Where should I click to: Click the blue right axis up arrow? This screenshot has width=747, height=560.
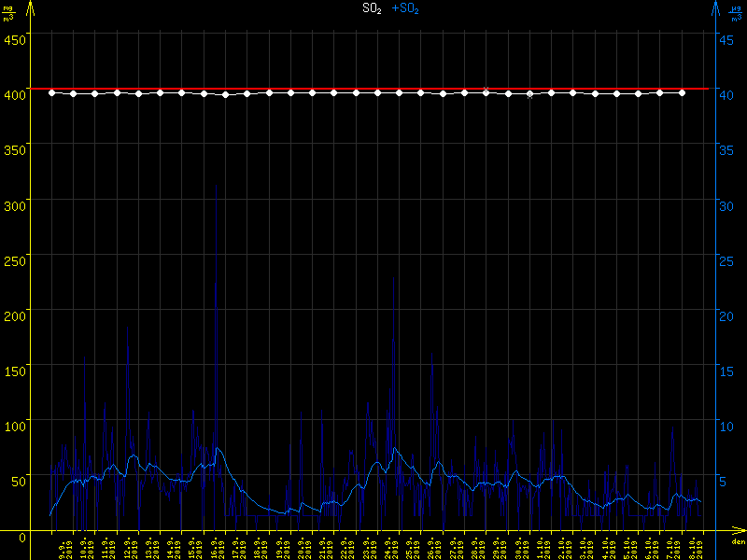[715, 8]
